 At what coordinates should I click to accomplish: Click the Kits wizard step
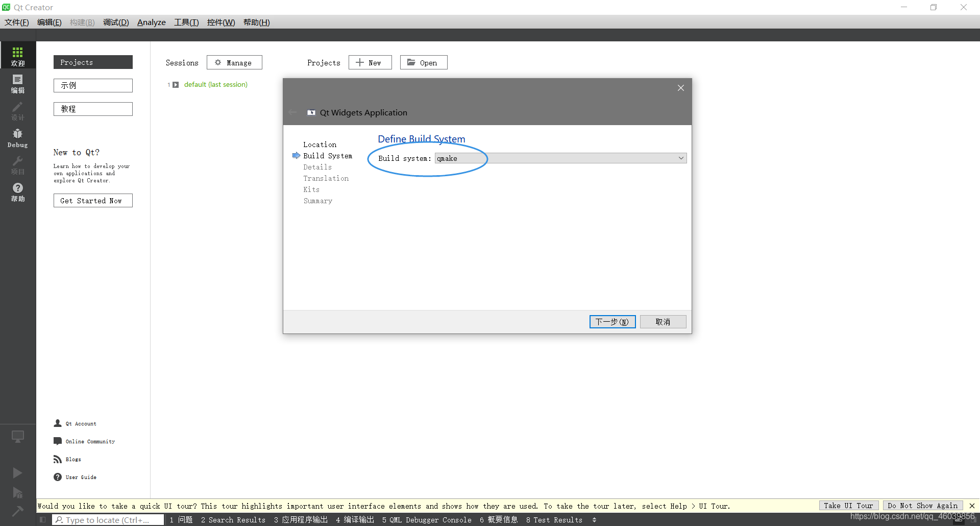311,189
